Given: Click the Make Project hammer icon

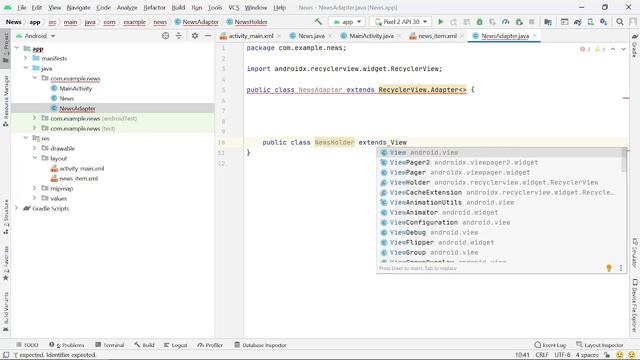Looking at the screenshot, I should (318, 22).
